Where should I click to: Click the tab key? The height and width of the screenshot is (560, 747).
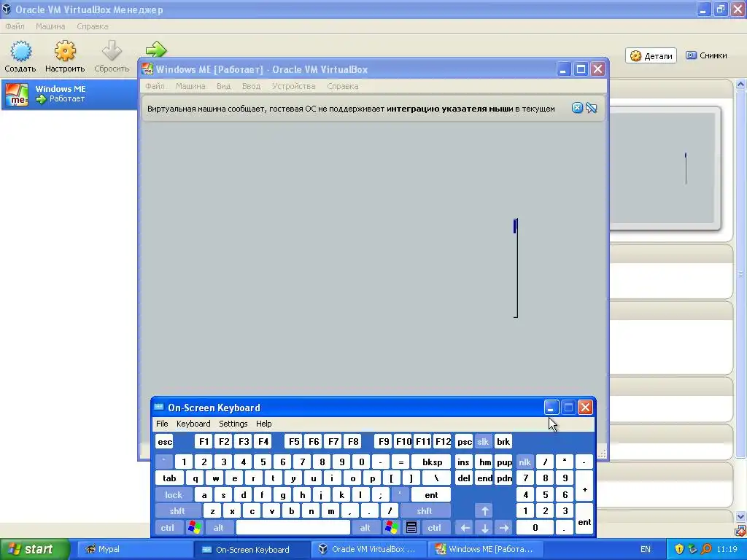click(x=169, y=478)
